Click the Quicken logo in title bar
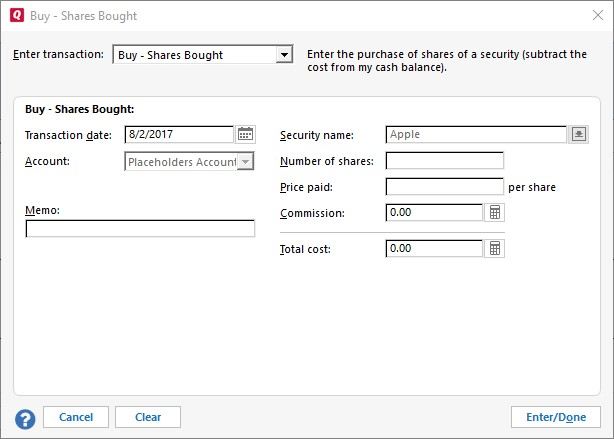 [x=15, y=16]
